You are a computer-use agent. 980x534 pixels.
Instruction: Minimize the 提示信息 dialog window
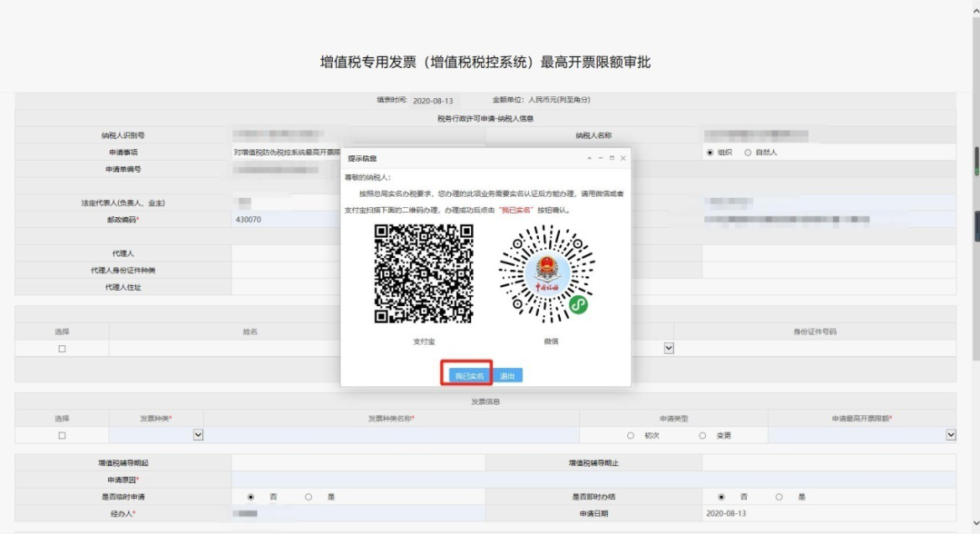tap(601, 158)
